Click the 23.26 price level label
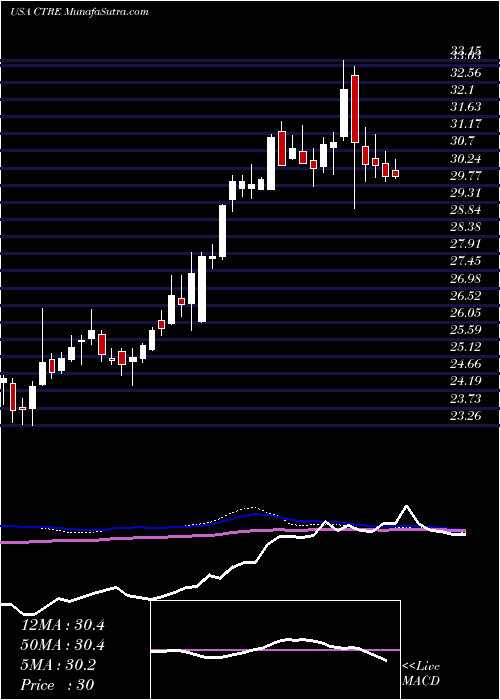The height and width of the screenshot is (700, 500). coord(466,416)
